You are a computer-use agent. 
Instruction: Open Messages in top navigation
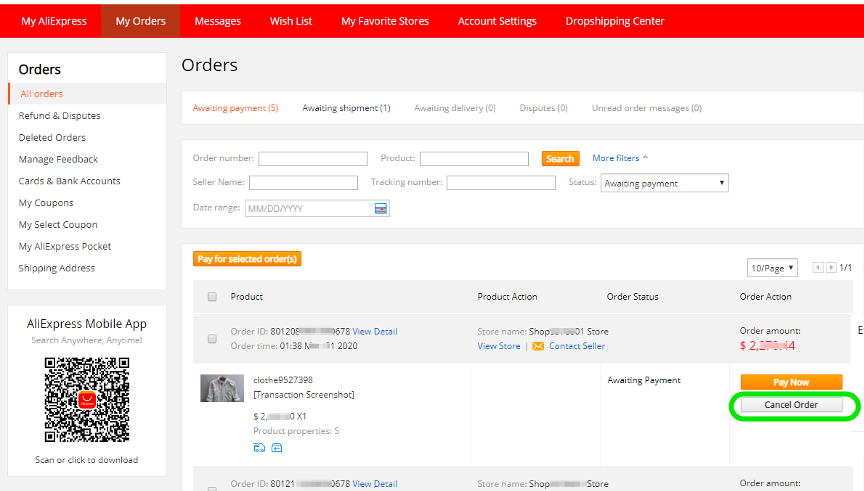218,21
